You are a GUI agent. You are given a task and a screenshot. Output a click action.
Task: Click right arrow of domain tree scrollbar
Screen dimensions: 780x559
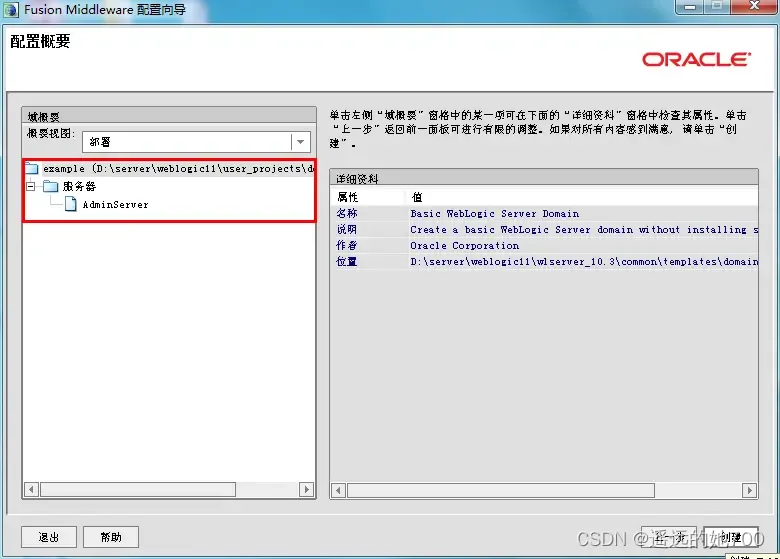pyautogui.click(x=306, y=489)
